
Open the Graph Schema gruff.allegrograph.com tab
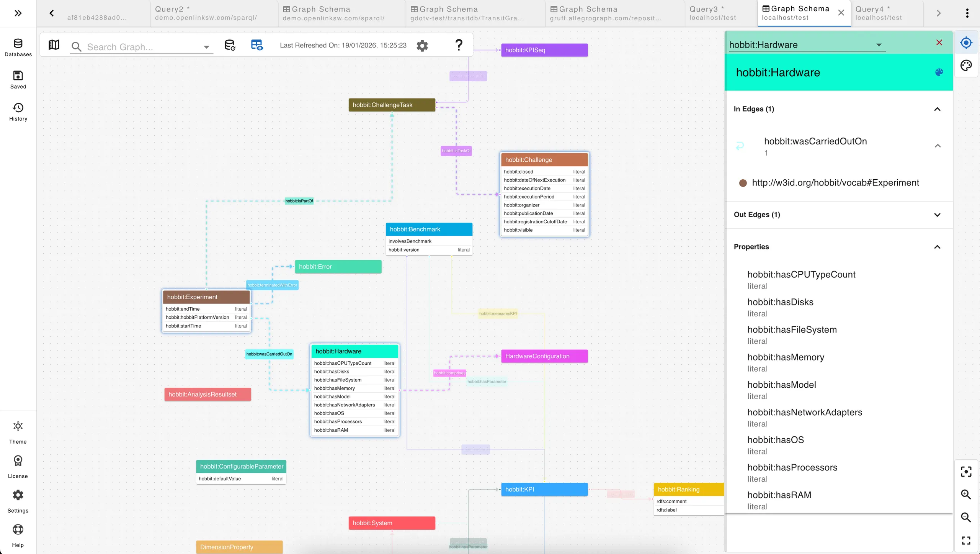pyautogui.click(x=615, y=13)
